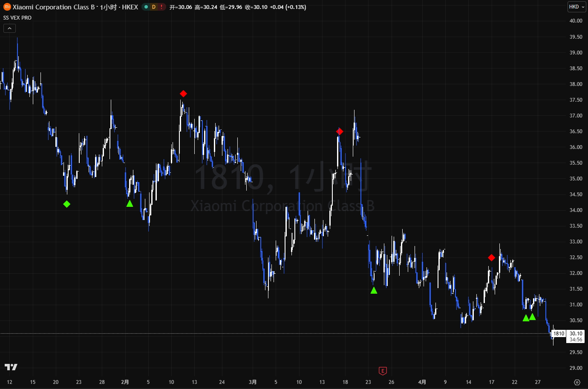Click the 18 date label on the time axis
This screenshot has width=588, height=389.
point(345,382)
